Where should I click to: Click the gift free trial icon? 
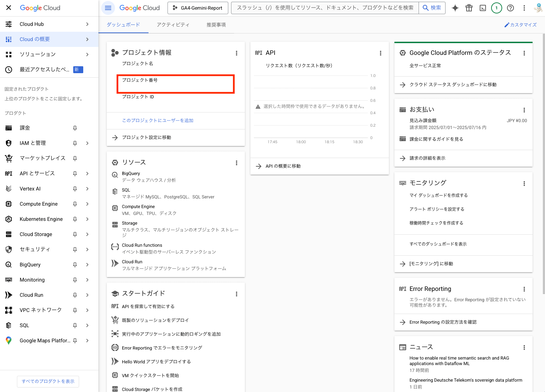coord(469,8)
